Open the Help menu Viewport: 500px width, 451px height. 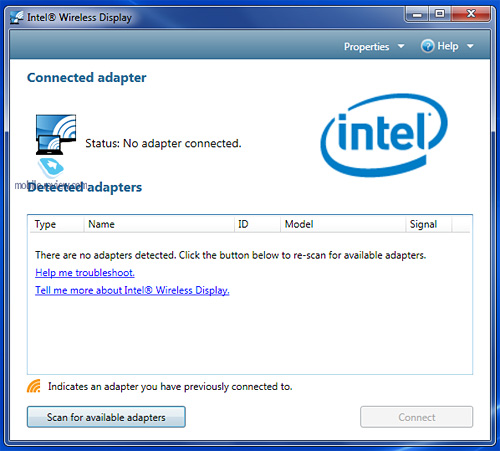point(448,46)
